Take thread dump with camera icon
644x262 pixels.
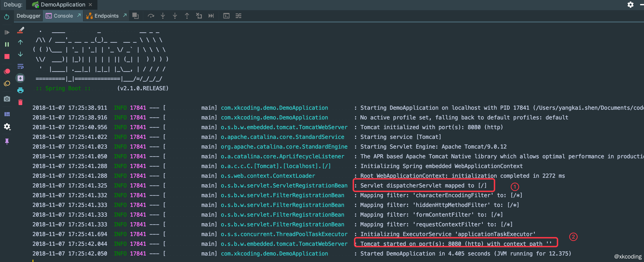[x=7, y=99]
